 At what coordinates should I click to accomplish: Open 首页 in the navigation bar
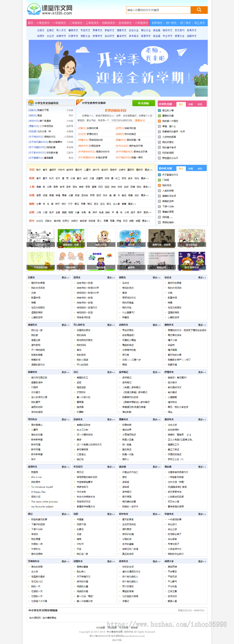click(30, 23)
